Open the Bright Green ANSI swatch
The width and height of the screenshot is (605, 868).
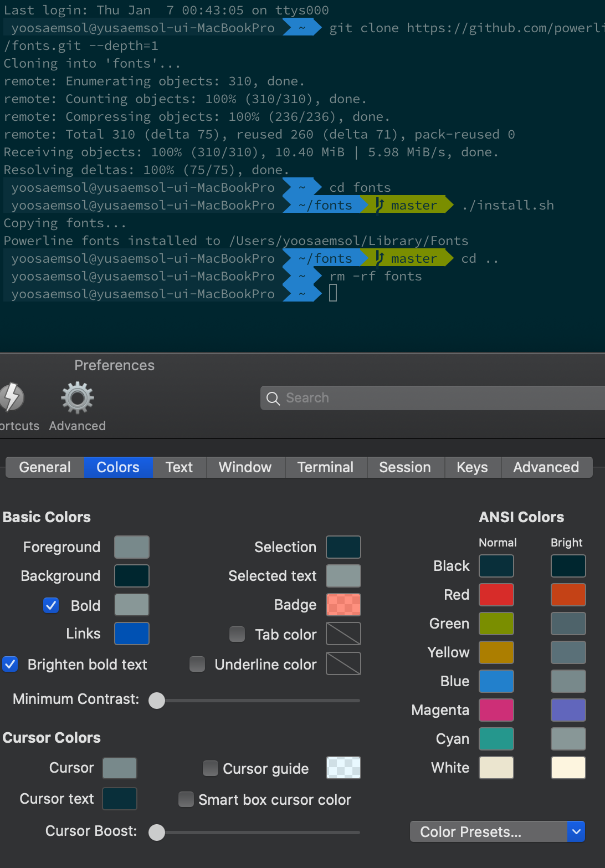click(568, 624)
